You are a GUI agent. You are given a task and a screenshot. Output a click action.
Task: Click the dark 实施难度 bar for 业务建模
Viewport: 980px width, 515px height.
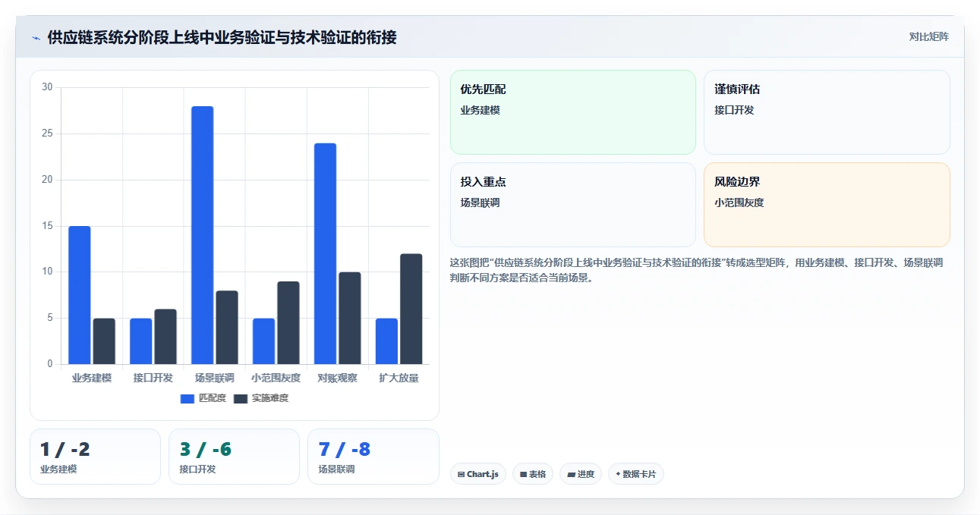click(104, 341)
